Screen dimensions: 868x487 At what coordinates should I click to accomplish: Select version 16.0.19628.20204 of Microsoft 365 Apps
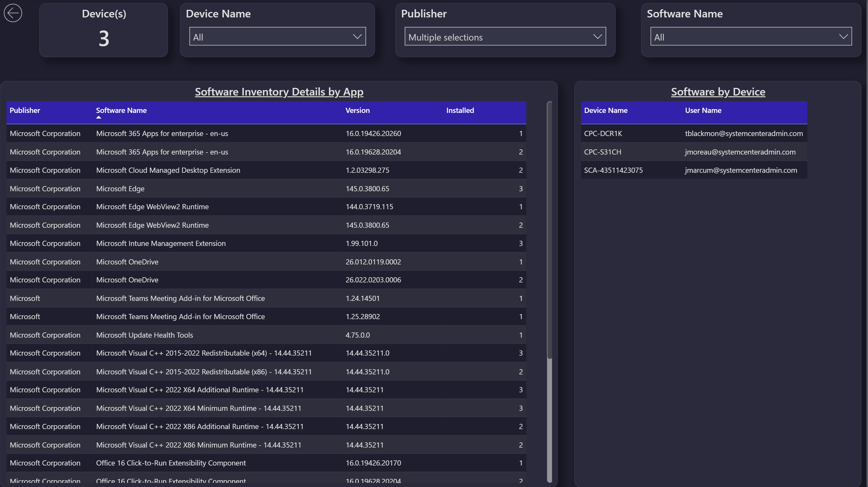266,152
